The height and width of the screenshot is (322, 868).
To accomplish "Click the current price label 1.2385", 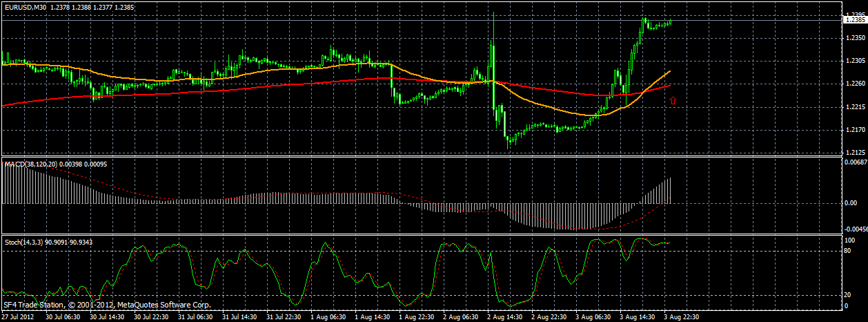I will click(855, 20).
